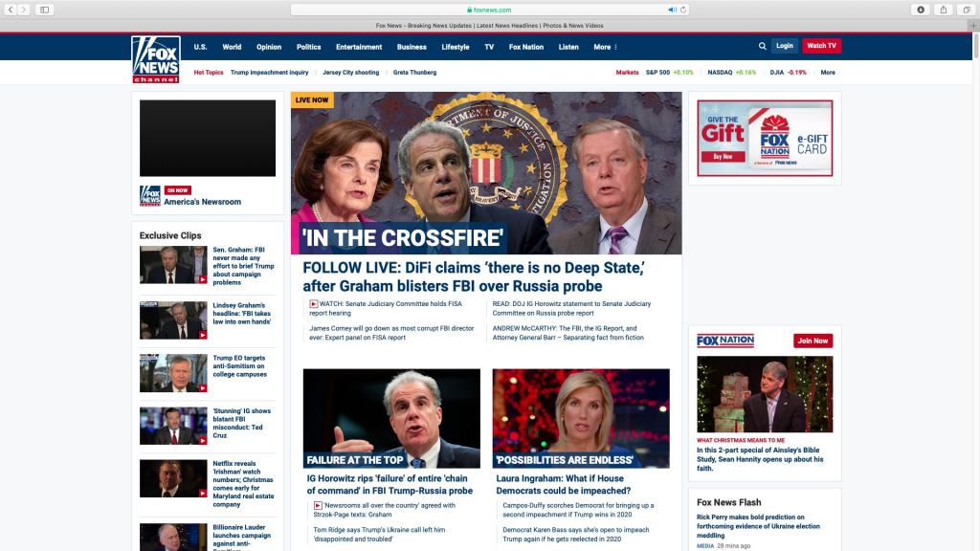The height and width of the screenshot is (551, 980).
Task: Show all tabs overview icon
Action: 967,10
